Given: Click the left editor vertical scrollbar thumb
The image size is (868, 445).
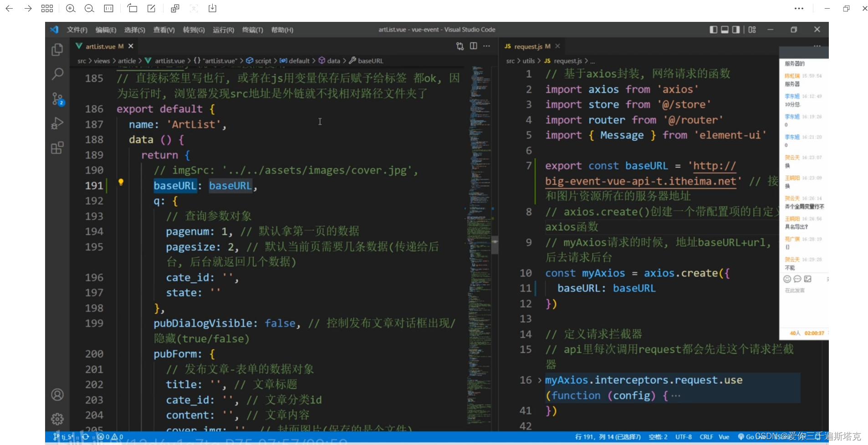Looking at the screenshot, I should coord(495,245).
